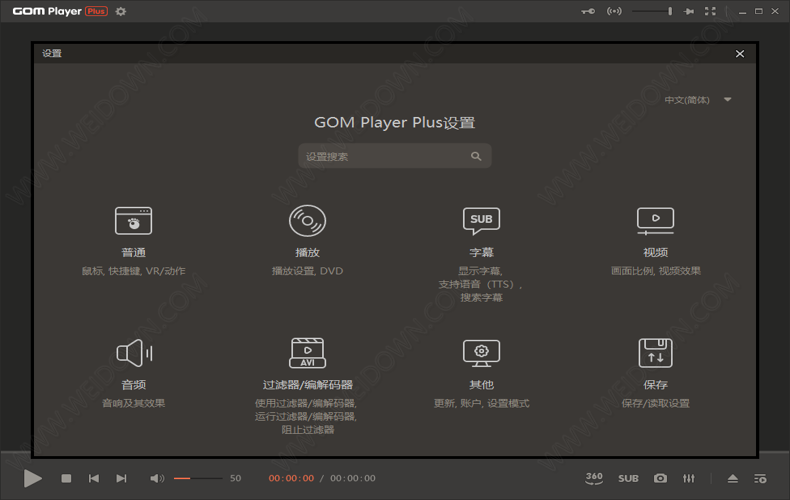Close the 设置 settings dialog
The height and width of the screenshot is (500, 790).
pyautogui.click(x=740, y=53)
